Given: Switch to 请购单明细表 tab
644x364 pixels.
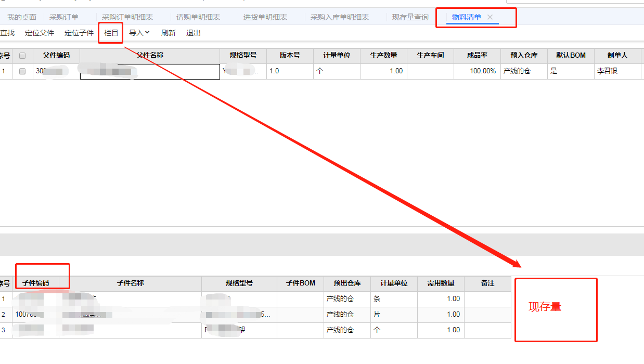Looking at the screenshot, I should (x=198, y=17).
